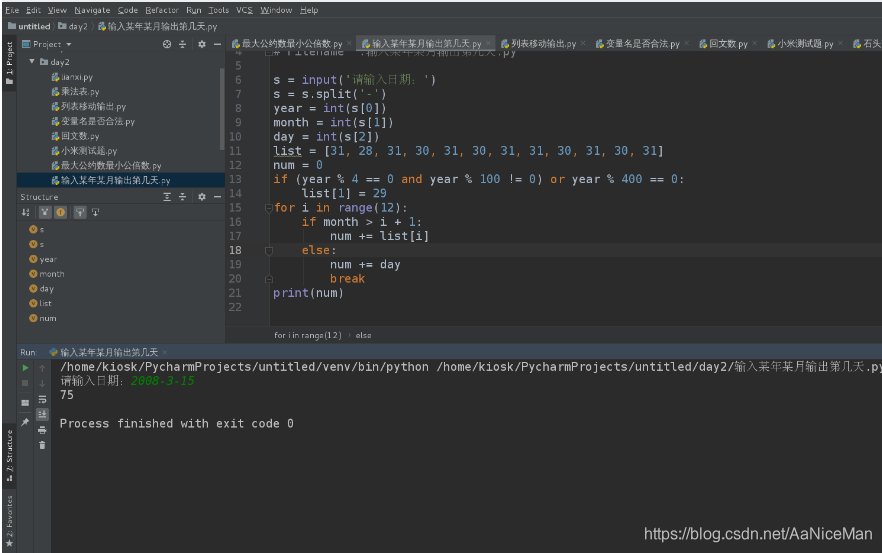Open the VCS menu
This screenshot has width=882, height=553.
[244, 10]
